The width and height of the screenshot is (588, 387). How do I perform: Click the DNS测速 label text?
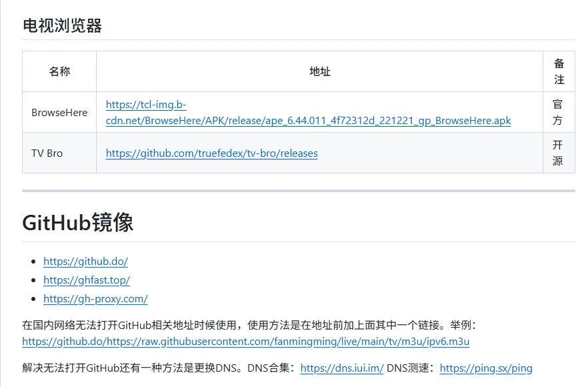tap(411, 368)
